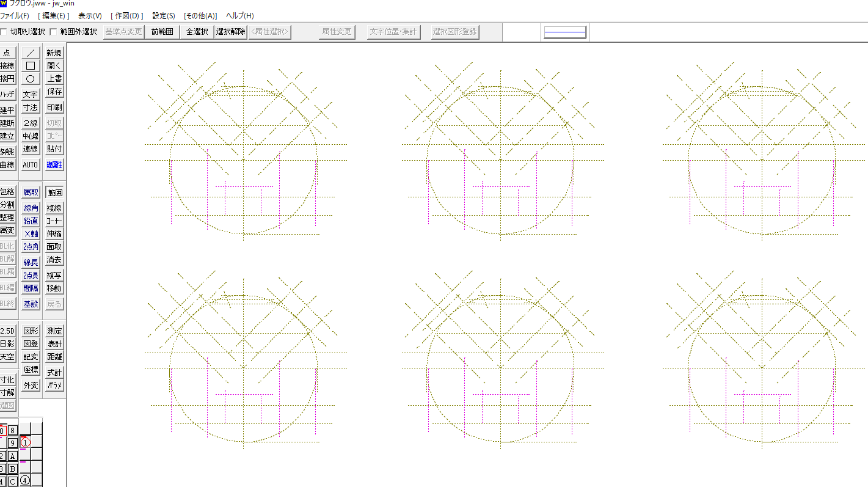Select the 複写 copy tool
The height and width of the screenshot is (487, 868).
click(54, 276)
